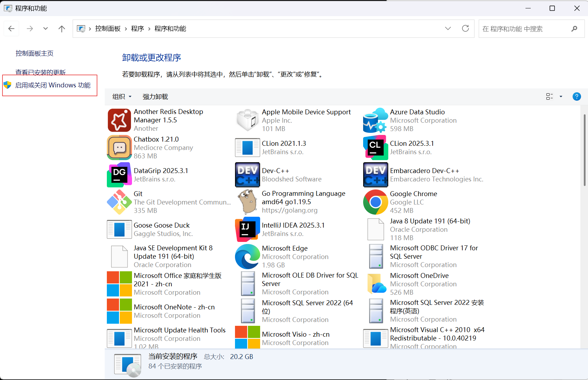This screenshot has width=588, height=380.
Task: Select the Apple Mobile Device Support icon
Action: (x=248, y=120)
